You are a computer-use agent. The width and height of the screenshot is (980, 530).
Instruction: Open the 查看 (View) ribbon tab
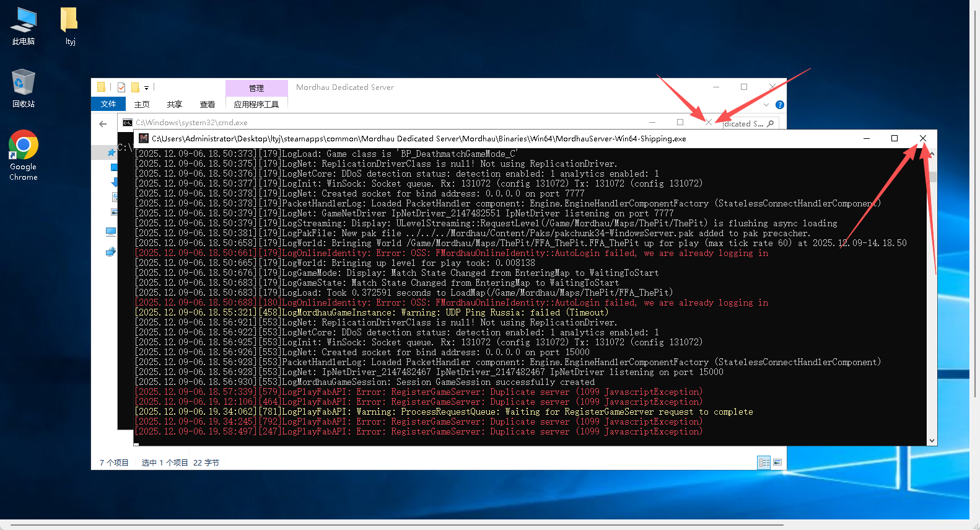tap(207, 104)
